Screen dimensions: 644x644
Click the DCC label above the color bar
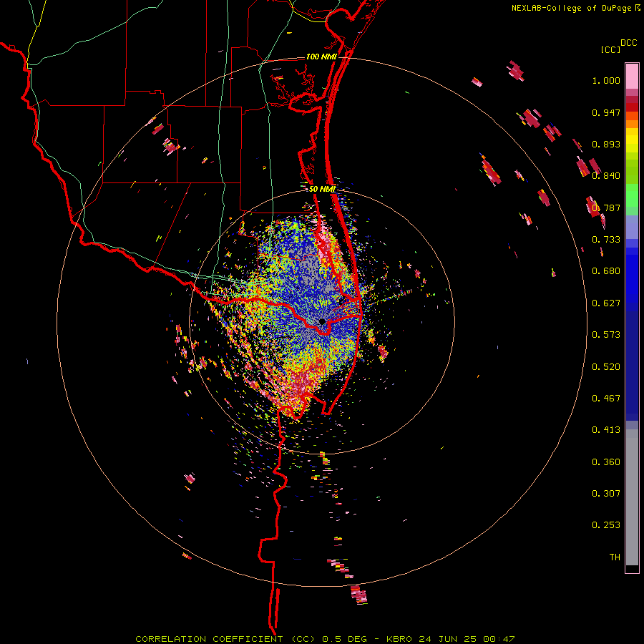coord(629,43)
